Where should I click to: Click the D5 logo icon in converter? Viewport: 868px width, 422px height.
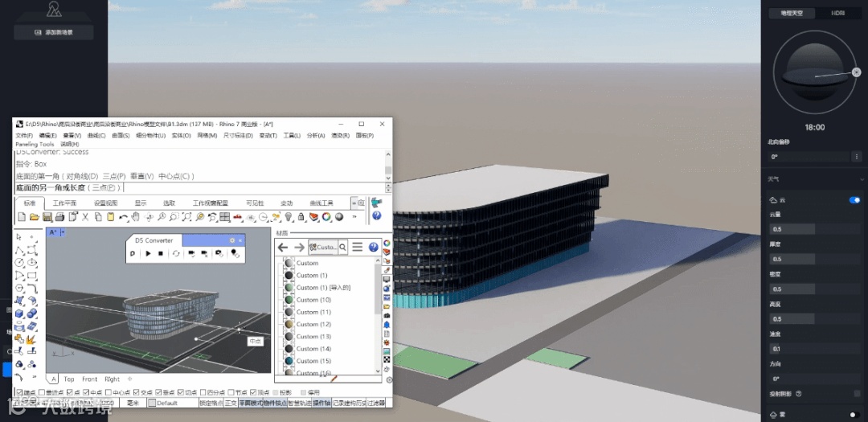click(x=133, y=254)
